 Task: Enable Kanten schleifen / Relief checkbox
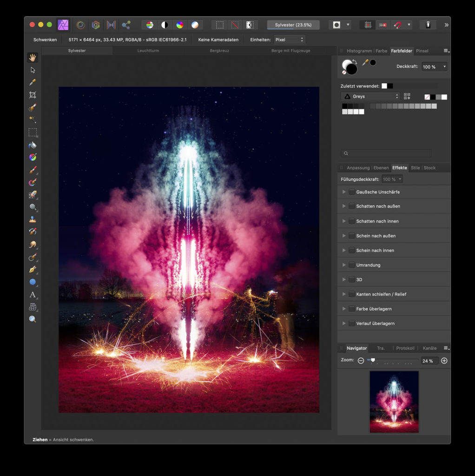pyautogui.click(x=352, y=294)
